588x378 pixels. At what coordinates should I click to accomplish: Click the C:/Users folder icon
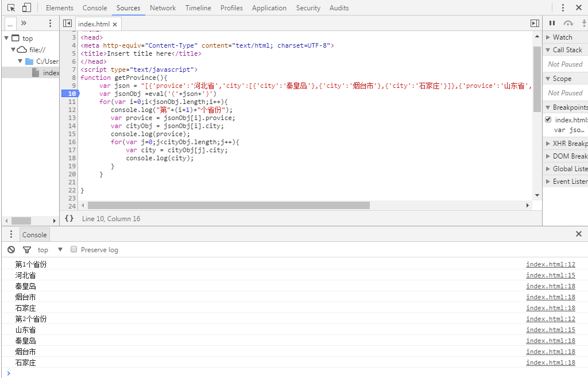(x=29, y=61)
